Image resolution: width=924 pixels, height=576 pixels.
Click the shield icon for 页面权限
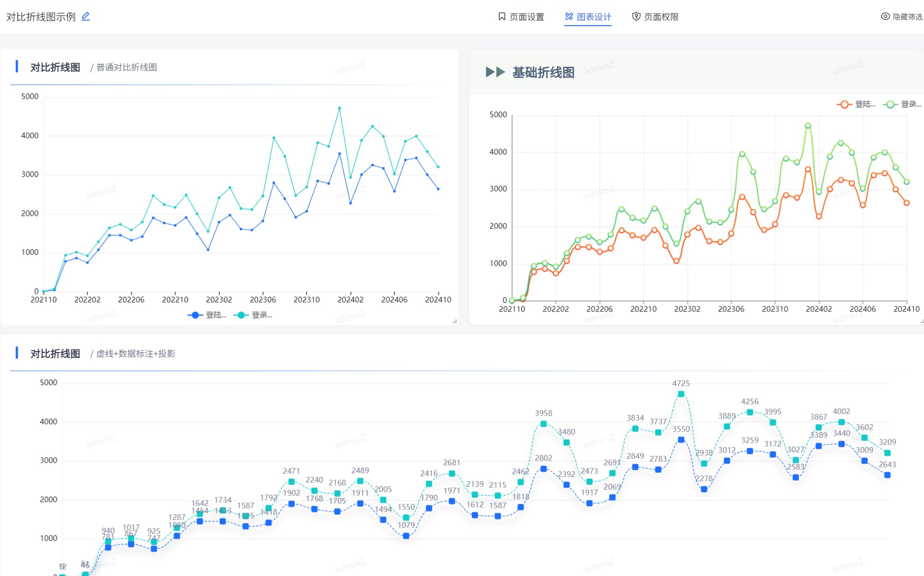click(636, 16)
